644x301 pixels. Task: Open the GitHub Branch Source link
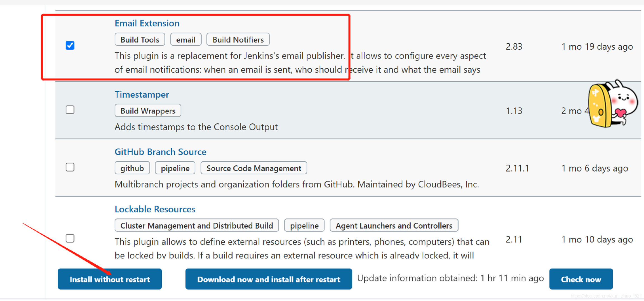point(161,152)
